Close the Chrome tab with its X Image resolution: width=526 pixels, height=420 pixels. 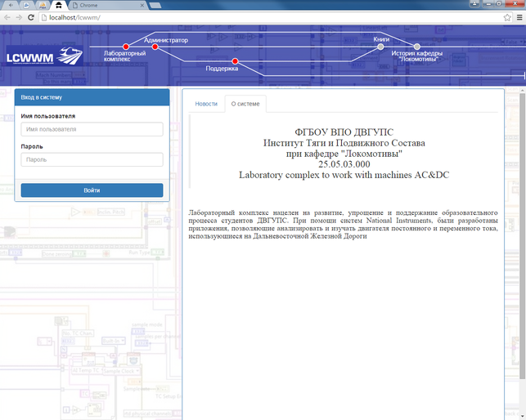click(142, 5)
